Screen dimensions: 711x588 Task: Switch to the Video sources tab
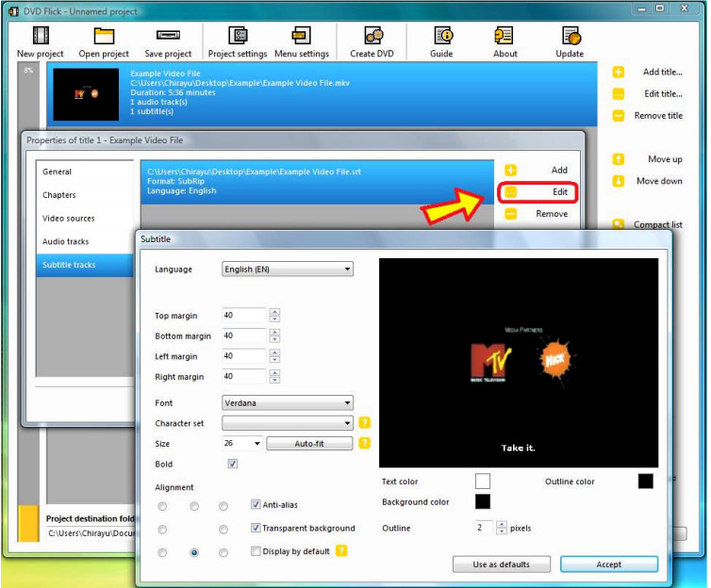pyautogui.click(x=85, y=219)
